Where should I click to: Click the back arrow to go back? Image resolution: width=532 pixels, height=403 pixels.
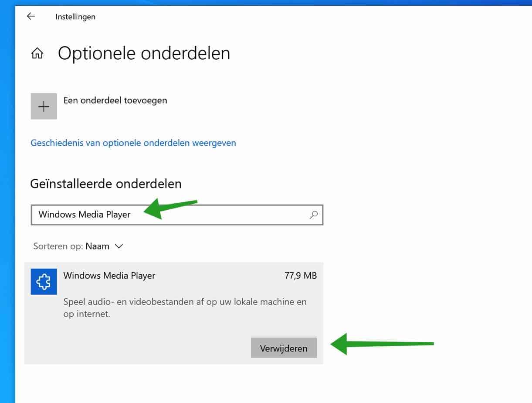(x=30, y=16)
